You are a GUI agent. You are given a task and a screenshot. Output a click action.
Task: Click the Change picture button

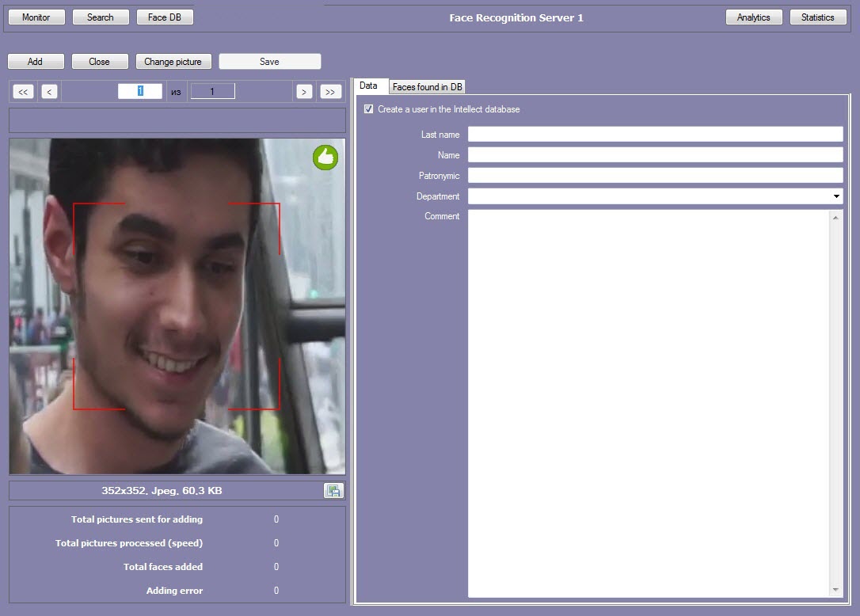(x=173, y=62)
